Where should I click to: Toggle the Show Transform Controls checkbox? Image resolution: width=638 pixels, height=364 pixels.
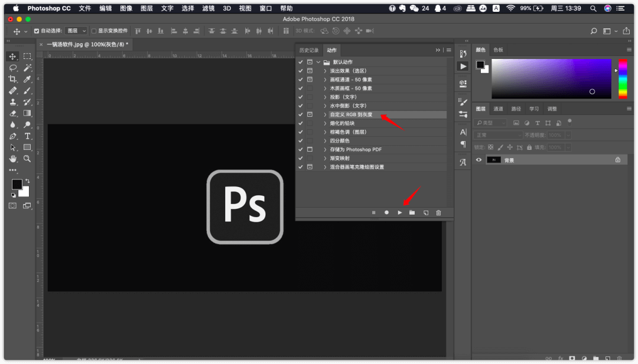pyautogui.click(x=94, y=31)
